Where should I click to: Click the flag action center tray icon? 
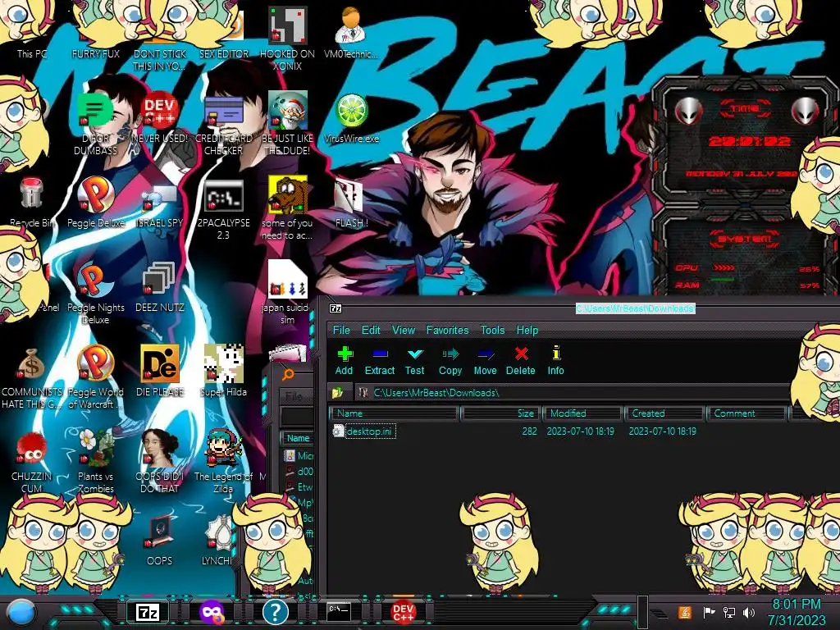tap(710, 612)
